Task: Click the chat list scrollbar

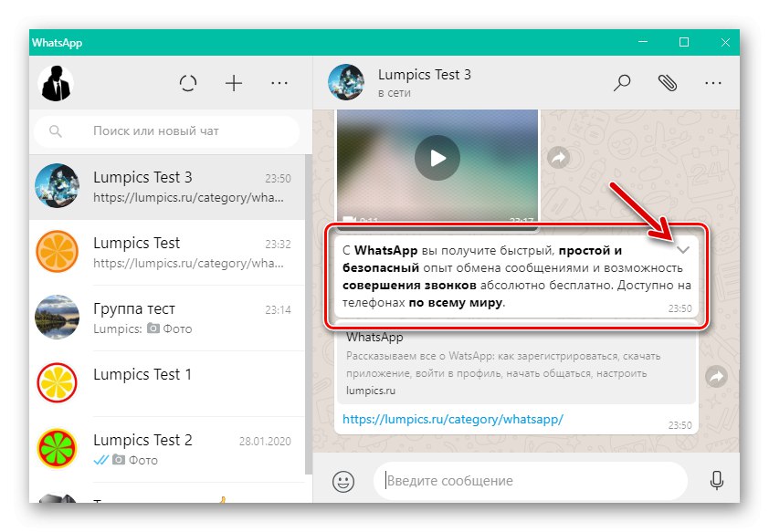Action: (309, 314)
